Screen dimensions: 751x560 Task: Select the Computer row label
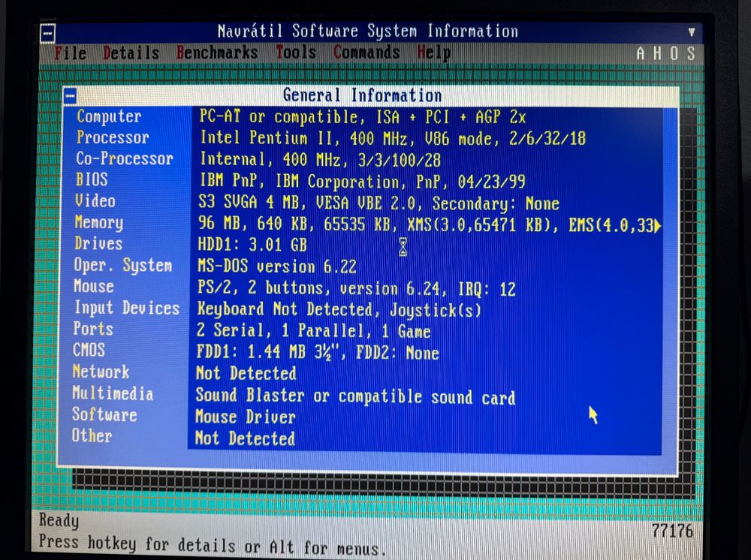[109, 116]
